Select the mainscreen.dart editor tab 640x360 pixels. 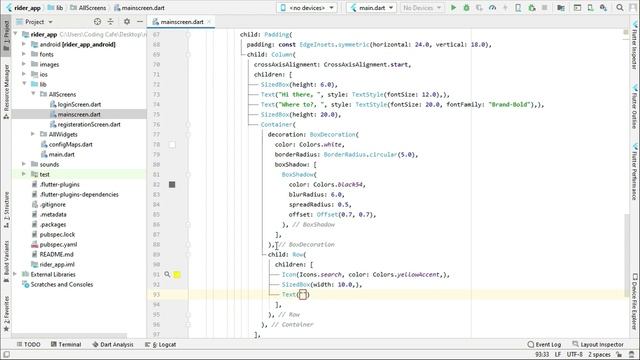click(182, 22)
